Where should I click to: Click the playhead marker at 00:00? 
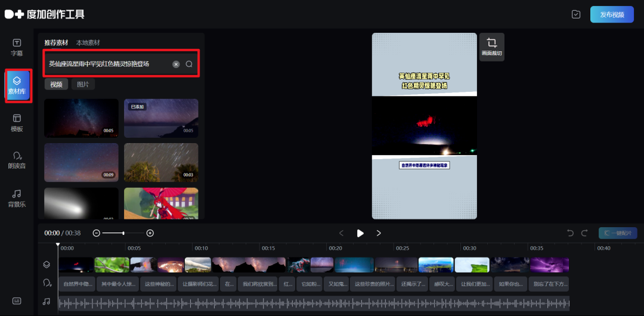click(58, 245)
